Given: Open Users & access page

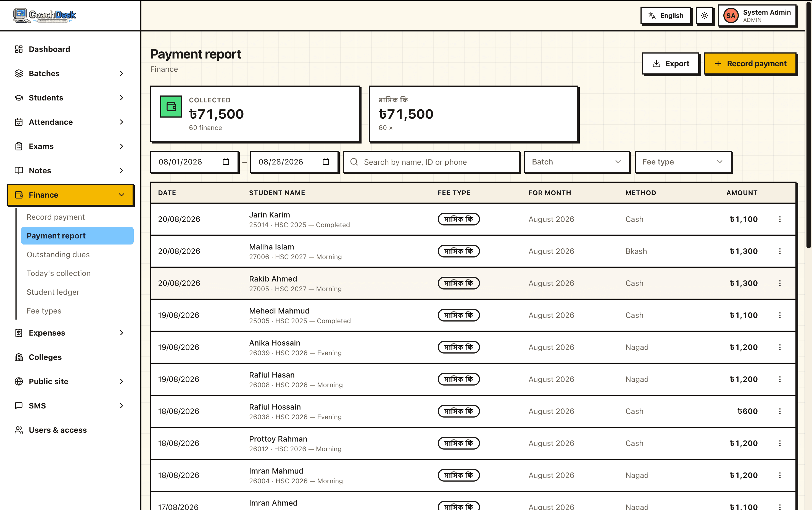Looking at the screenshot, I should [58, 430].
